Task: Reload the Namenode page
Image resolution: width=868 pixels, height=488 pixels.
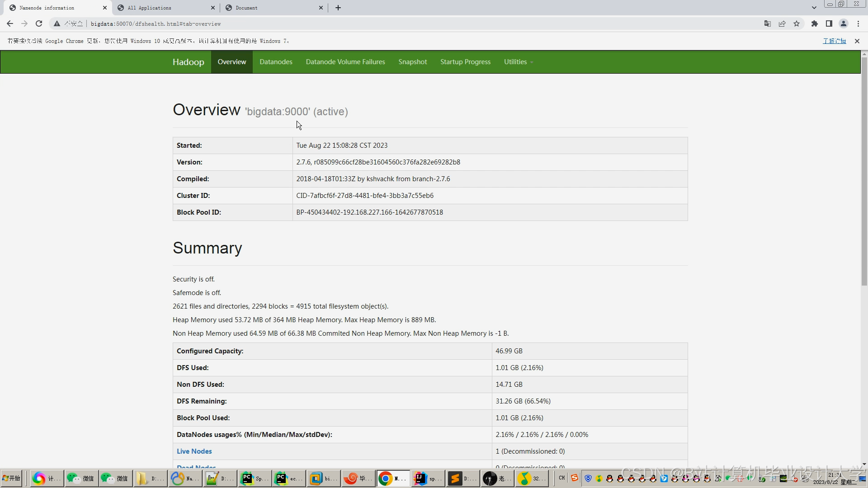Action: (x=39, y=23)
